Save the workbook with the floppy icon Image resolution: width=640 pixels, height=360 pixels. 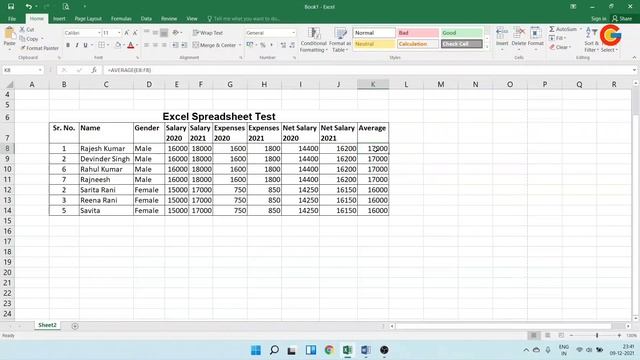click(x=11, y=7)
